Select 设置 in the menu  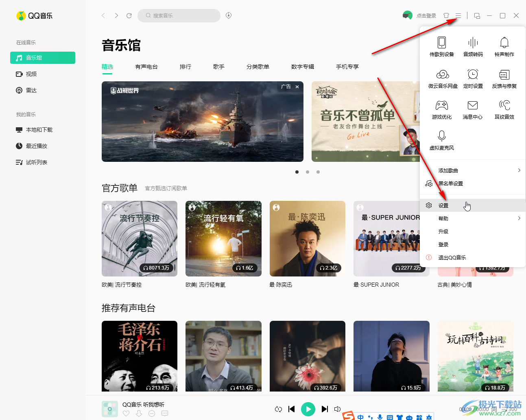coord(473,205)
